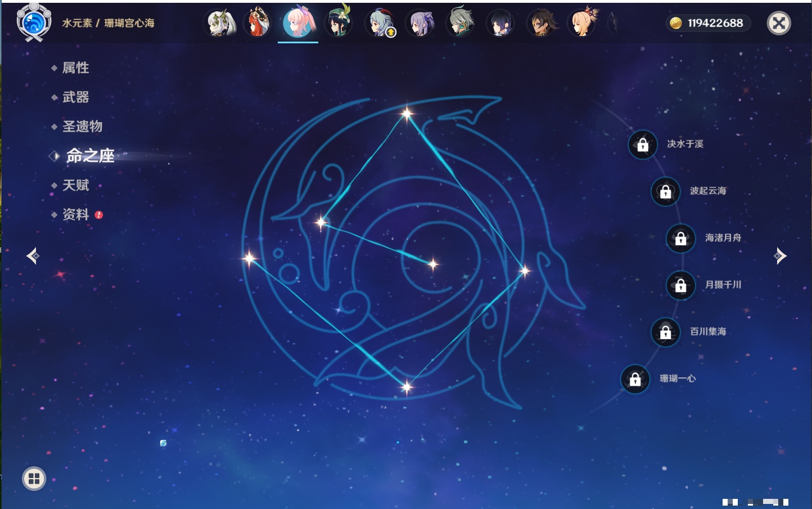Click the Hydro element emblem icon
The height and width of the screenshot is (509, 812).
[34, 22]
